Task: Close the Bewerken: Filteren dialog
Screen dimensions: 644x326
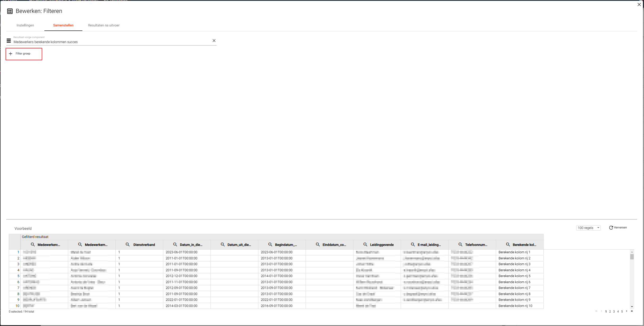Action: pos(639,4)
